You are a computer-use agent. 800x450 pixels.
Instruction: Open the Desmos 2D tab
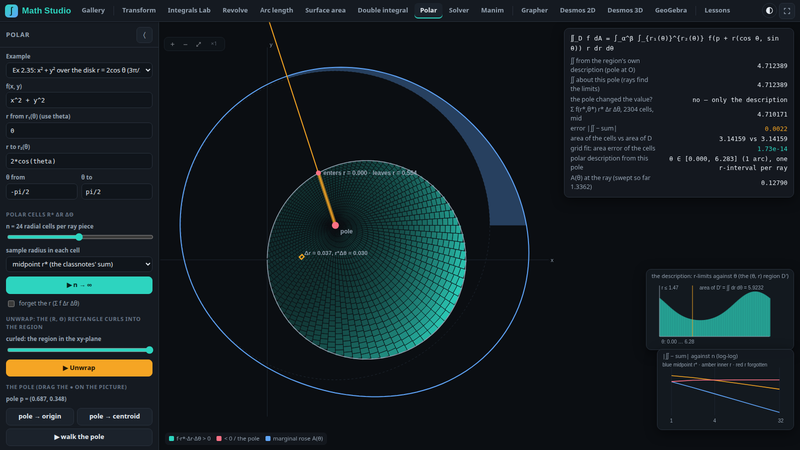(x=578, y=10)
